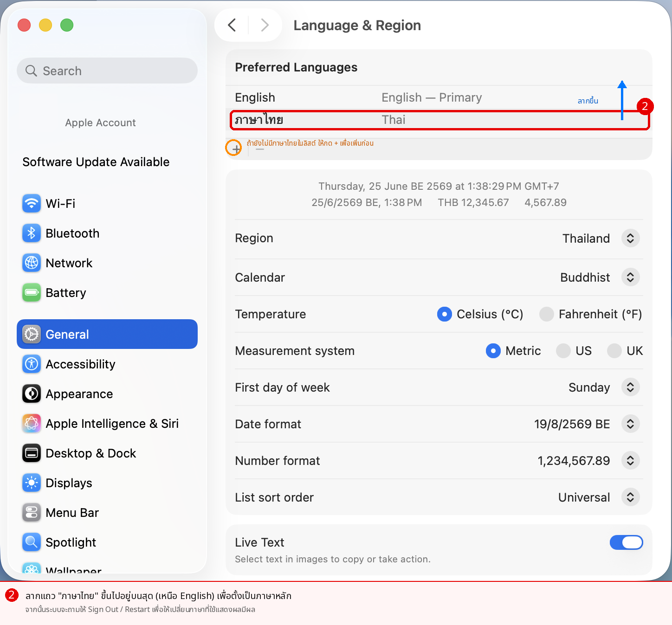This screenshot has height=625, width=672.
Task: Open Network settings label
Action: (x=69, y=263)
